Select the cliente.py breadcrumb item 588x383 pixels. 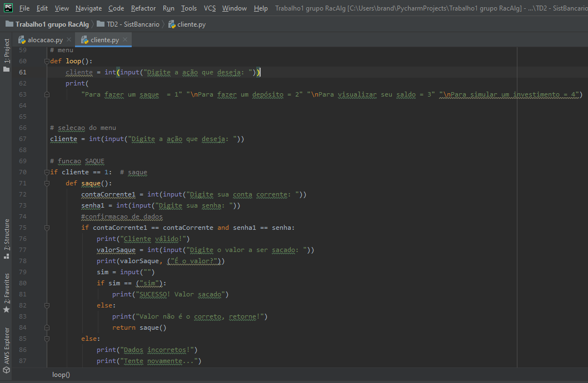tap(187, 24)
